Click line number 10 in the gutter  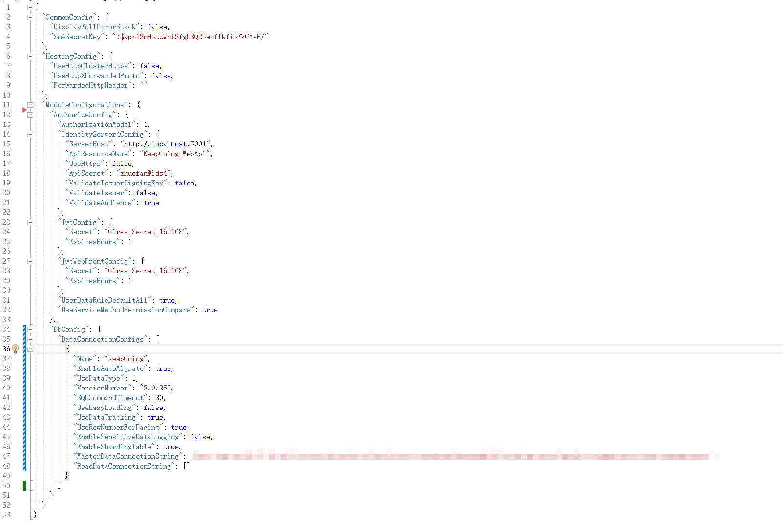[6, 95]
